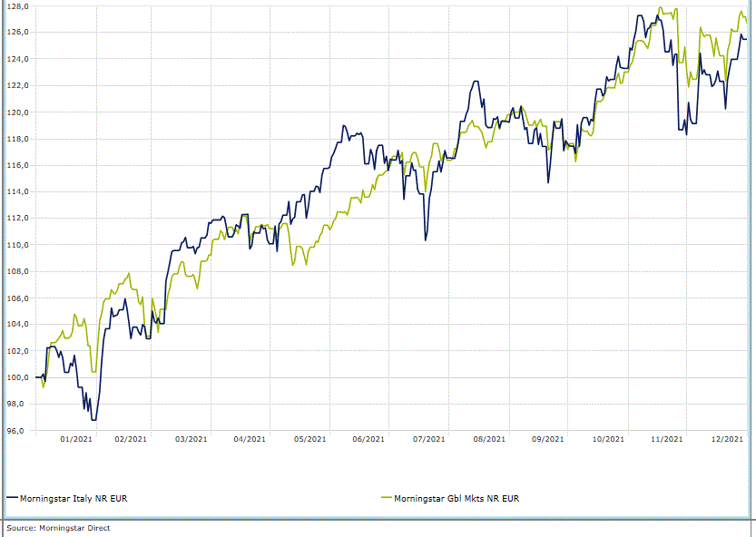This screenshot has width=756, height=537.
Task: Click the 128,0 value on the y-axis
Action: tap(18, 6)
